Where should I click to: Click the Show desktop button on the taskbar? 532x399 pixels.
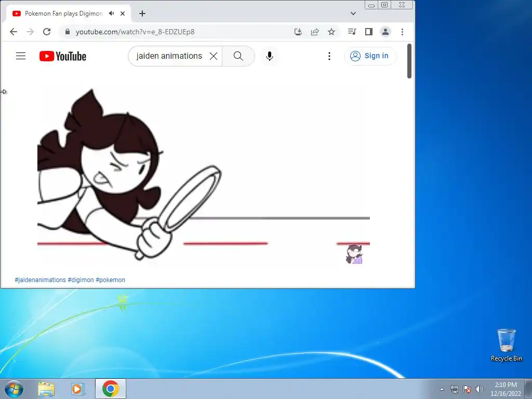[528, 389]
